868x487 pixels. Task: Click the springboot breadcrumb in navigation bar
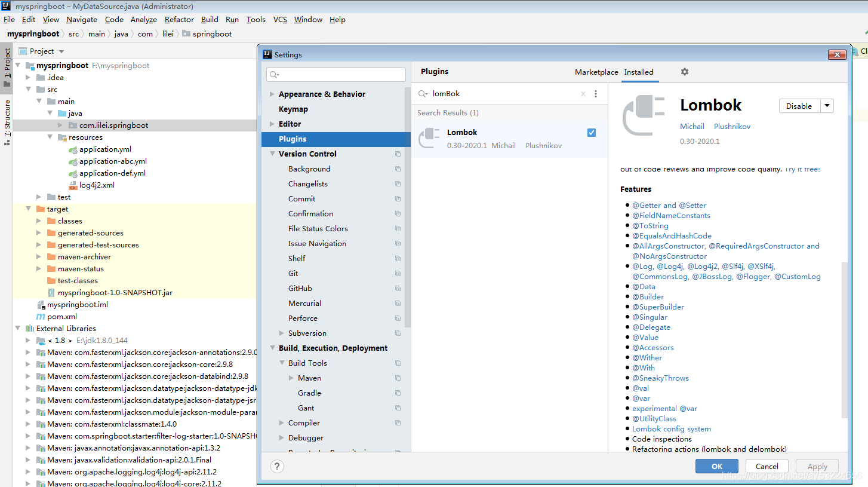[207, 34]
